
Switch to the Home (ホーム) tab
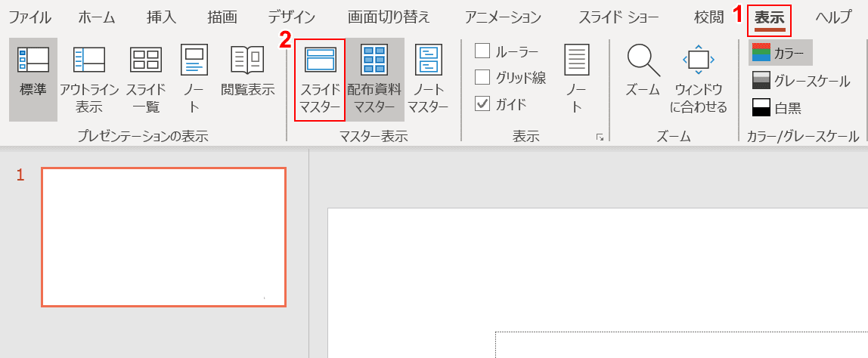96,17
